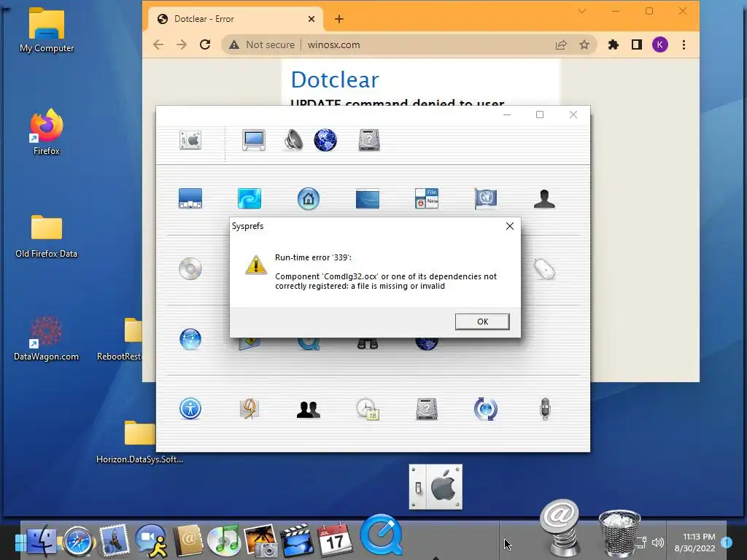Open Network globe icon in preferences toolbar
This screenshot has height=560, width=747.
tap(325, 140)
